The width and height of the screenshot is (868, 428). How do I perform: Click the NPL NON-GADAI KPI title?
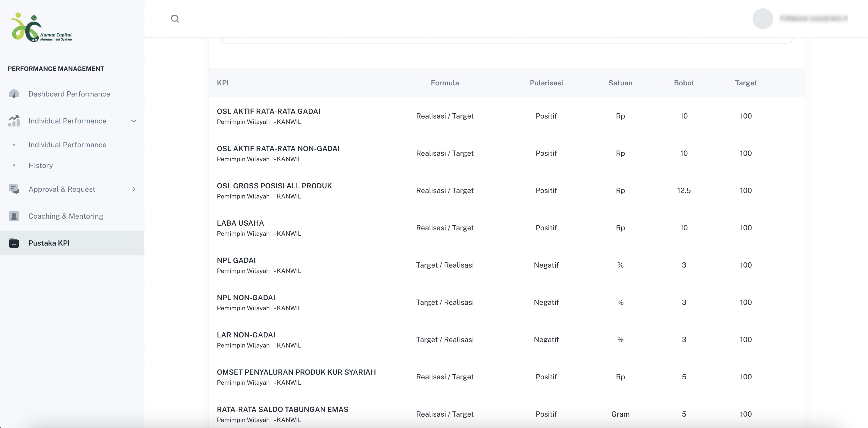[x=246, y=298]
